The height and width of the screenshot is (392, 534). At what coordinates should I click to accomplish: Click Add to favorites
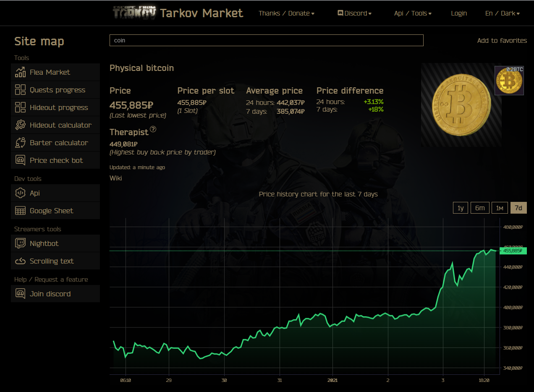pos(502,40)
